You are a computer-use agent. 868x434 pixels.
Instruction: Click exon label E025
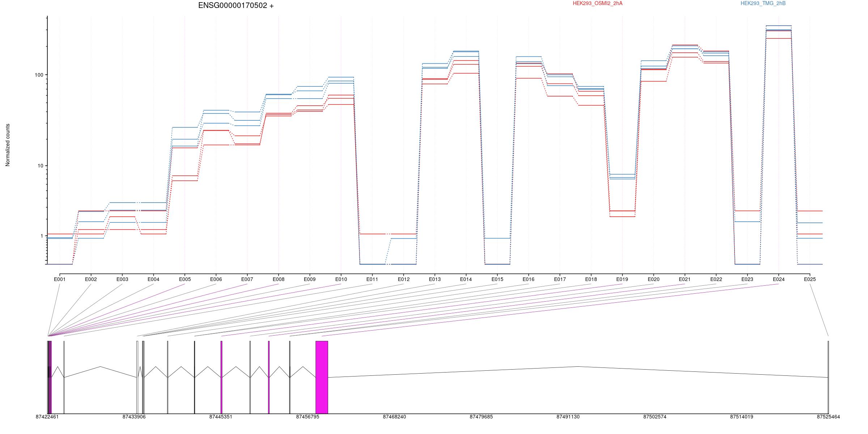click(810, 279)
